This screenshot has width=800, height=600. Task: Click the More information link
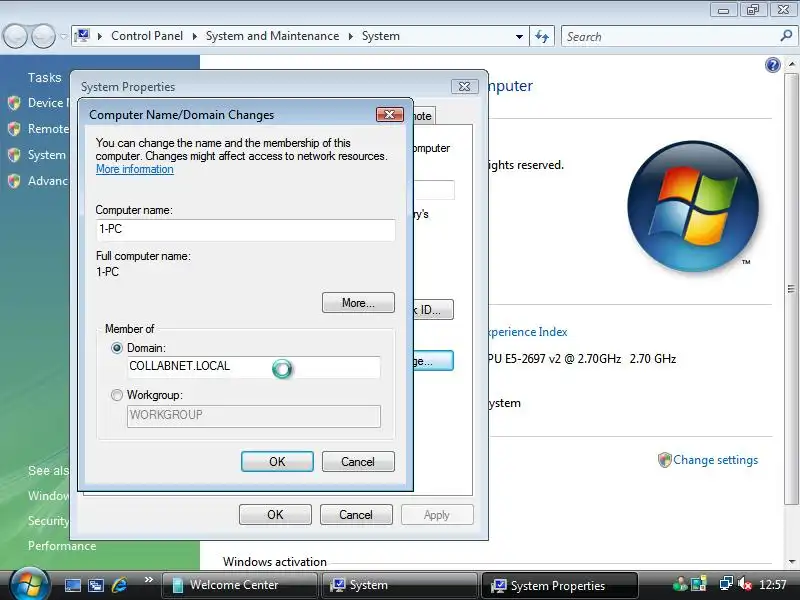tap(135, 169)
